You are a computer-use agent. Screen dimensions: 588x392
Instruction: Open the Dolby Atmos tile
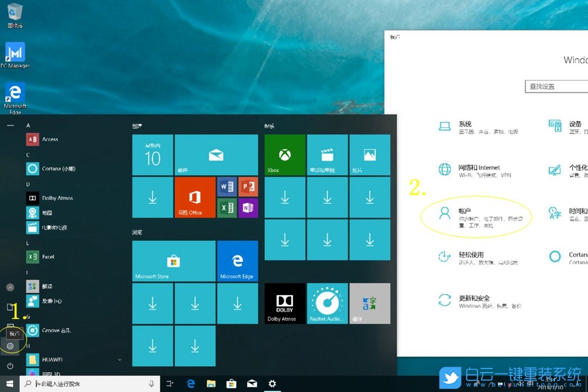285,303
